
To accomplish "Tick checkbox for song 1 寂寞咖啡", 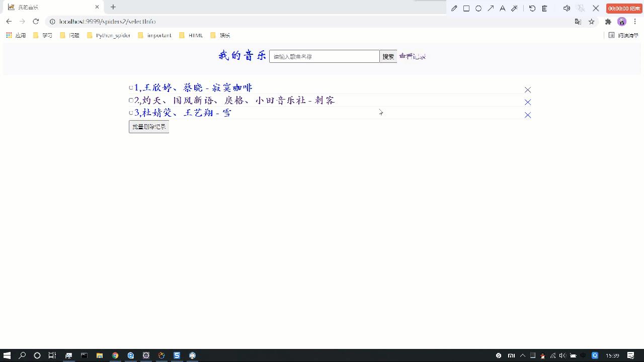I will pos(131,88).
